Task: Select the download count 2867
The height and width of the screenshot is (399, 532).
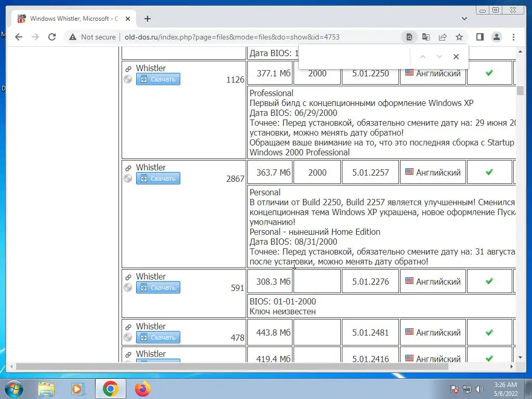Action: coord(235,179)
